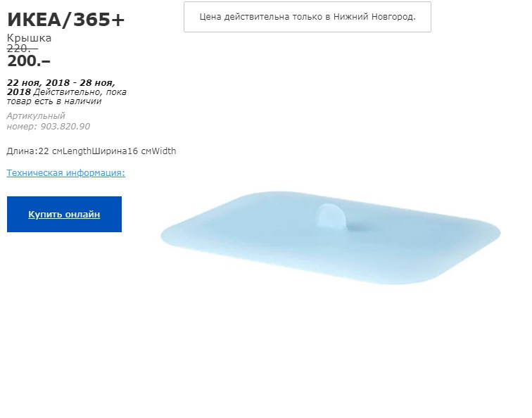Select the Крышка product name text
This screenshot has width=532, height=418.
29,38
